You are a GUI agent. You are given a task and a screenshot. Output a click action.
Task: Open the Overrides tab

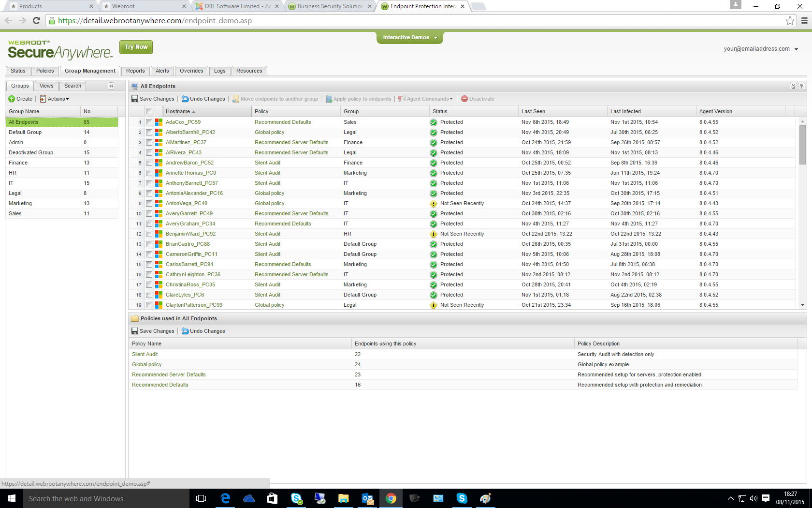[x=191, y=71]
